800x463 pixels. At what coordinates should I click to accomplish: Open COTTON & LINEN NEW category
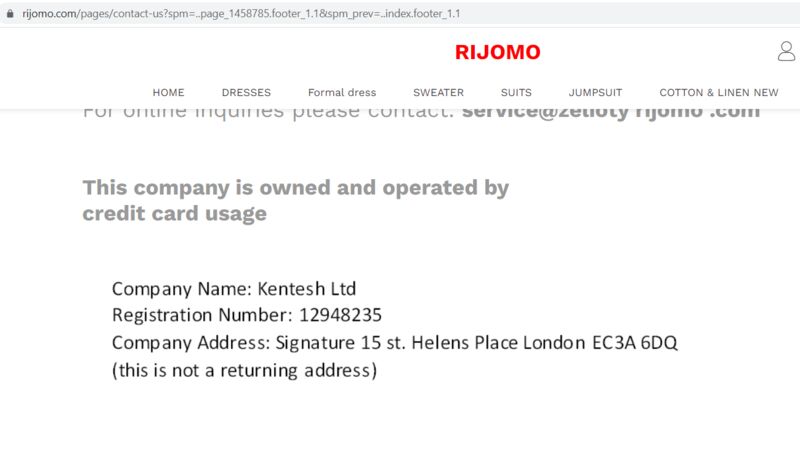(x=719, y=92)
